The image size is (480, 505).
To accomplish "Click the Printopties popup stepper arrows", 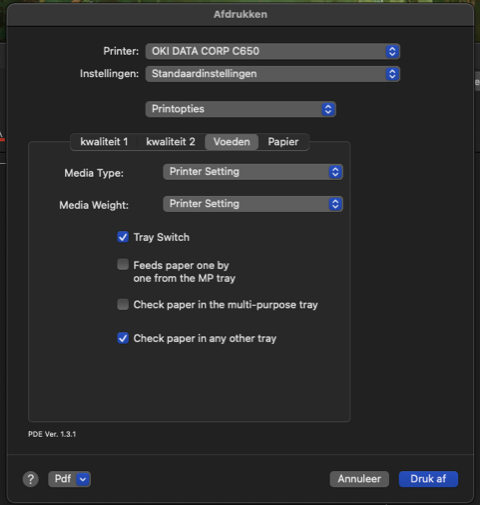I will [328, 109].
